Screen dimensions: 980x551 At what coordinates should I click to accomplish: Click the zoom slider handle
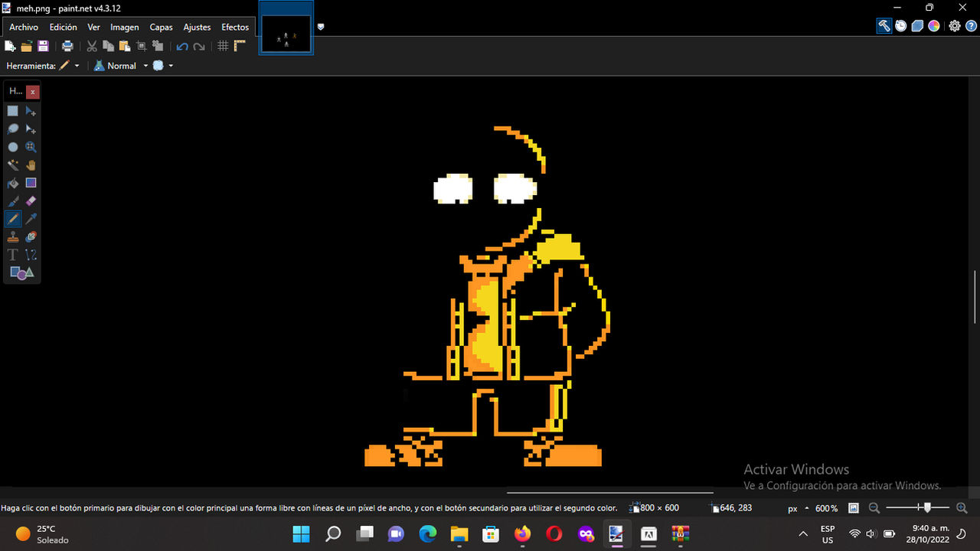pyautogui.click(x=927, y=507)
